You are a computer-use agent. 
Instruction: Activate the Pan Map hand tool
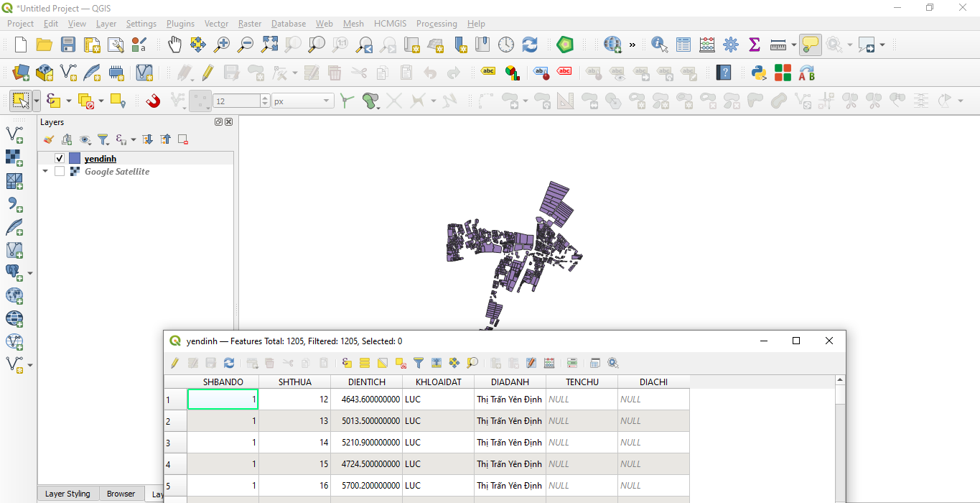tap(174, 44)
